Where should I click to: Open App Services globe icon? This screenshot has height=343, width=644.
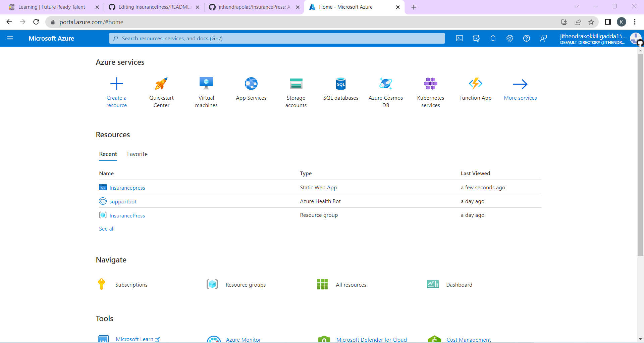(251, 84)
